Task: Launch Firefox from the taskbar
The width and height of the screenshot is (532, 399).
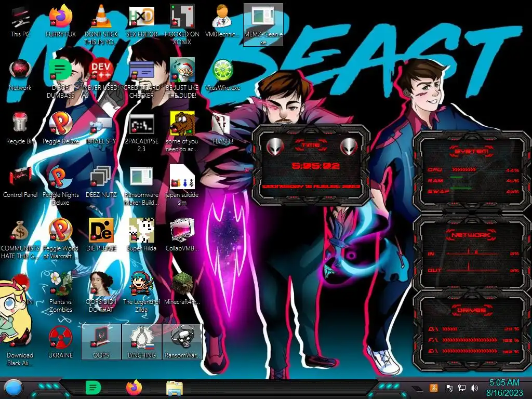Action: pyautogui.click(x=134, y=388)
